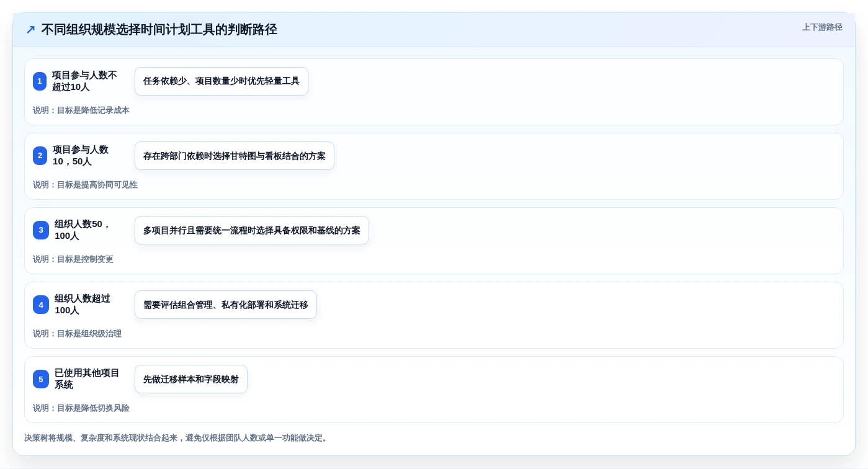
Task: Open the 多项目并行且需要统一流程 recommendation box
Action: (x=252, y=230)
